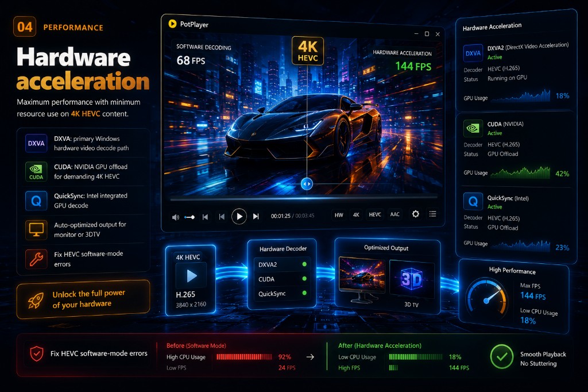Click the DXVA icon in feature list
Viewport: 588px width, 392px height.
tap(36, 143)
